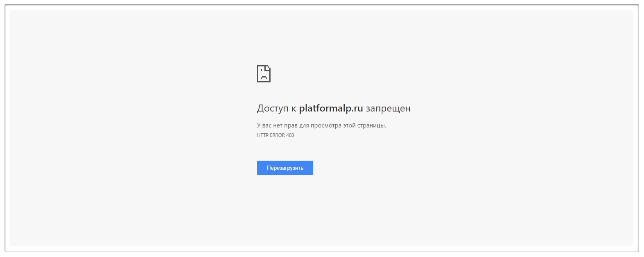Click the word Доступ in the heading
Screen dimensions: 644x257
(x=273, y=108)
